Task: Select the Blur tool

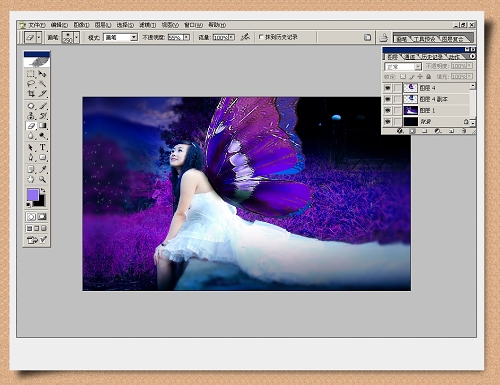Action: point(31,136)
